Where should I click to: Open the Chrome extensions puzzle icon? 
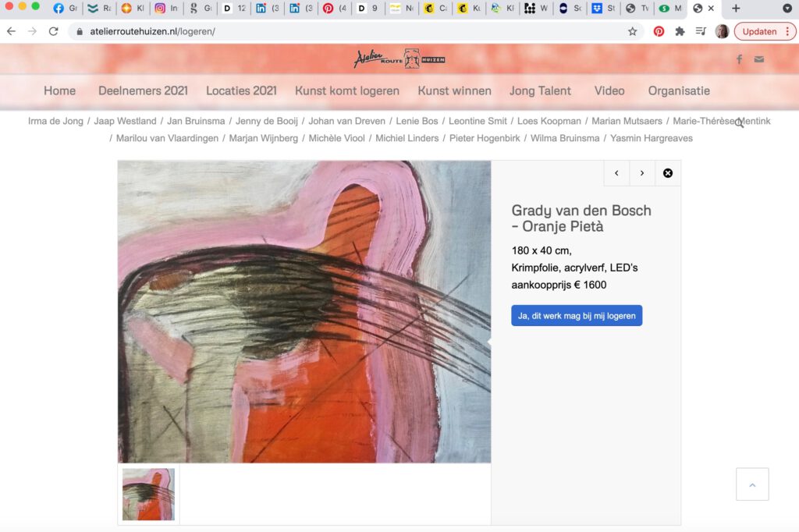tap(680, 31)
